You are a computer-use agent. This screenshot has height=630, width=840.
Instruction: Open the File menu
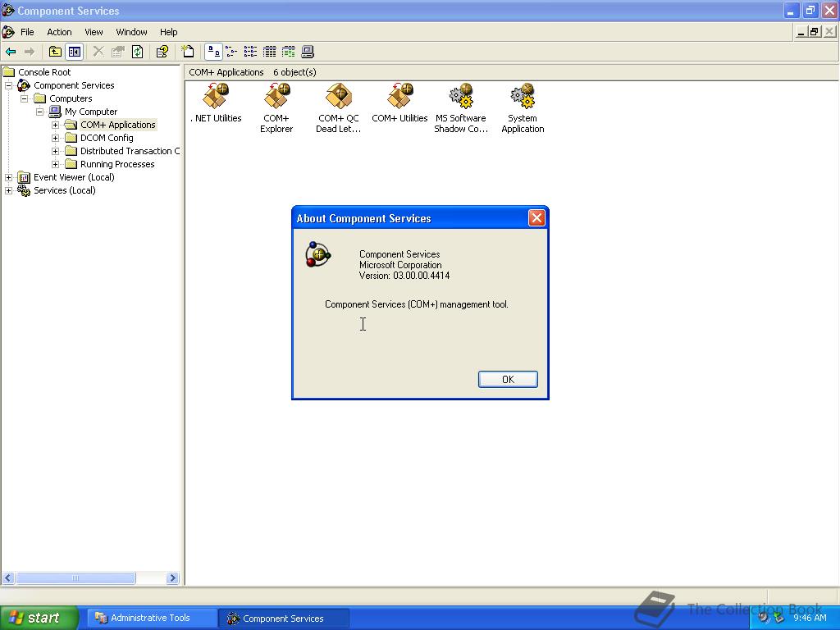(27, 32)
